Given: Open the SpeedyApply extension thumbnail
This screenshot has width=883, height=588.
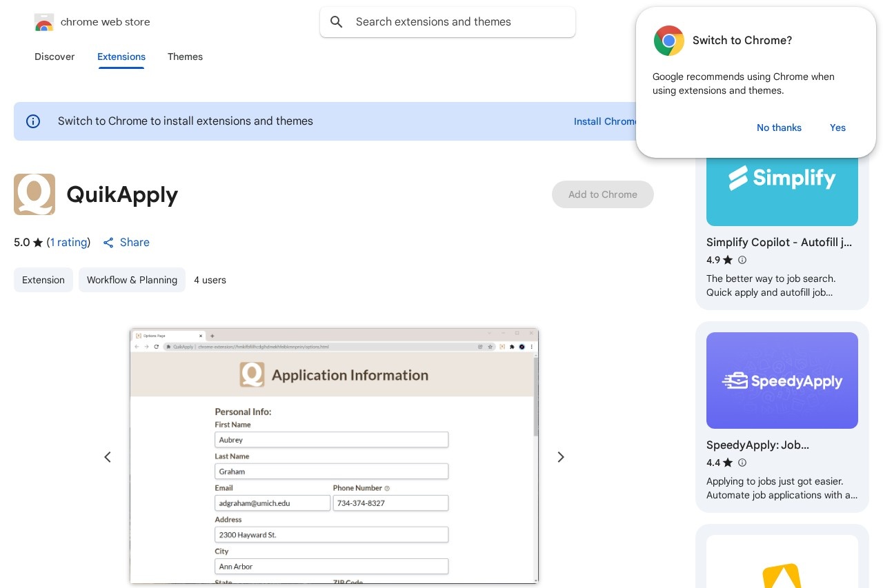Looking at the screenshot, I should pos(782,381).
